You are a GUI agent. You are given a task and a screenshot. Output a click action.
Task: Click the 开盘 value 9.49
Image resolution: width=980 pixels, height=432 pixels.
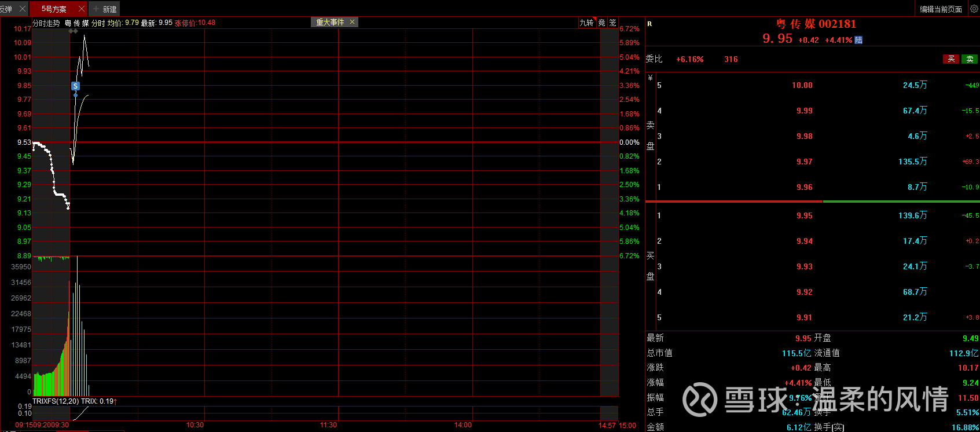(970, 338)
